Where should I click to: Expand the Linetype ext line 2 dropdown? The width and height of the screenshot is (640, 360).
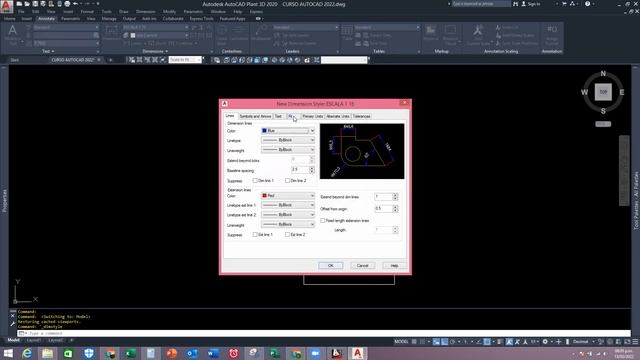[288, 215]
